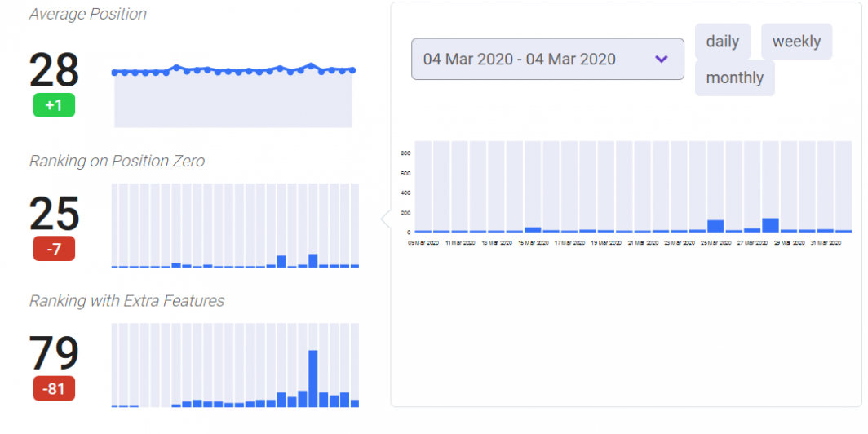Click the peak point on Average Position line
The width and height of the screenshot is (868, 434).
point(311,65)
